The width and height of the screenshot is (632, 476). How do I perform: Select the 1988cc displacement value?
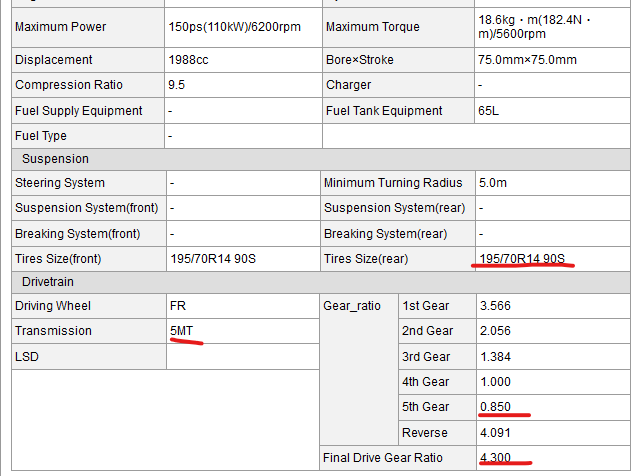[x=189, y=60]
